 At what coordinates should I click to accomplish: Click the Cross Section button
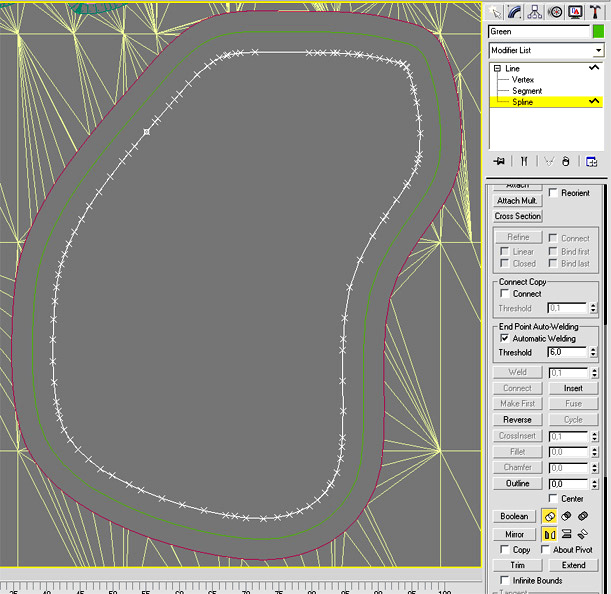pyautogui.click(x=517, y=216)
